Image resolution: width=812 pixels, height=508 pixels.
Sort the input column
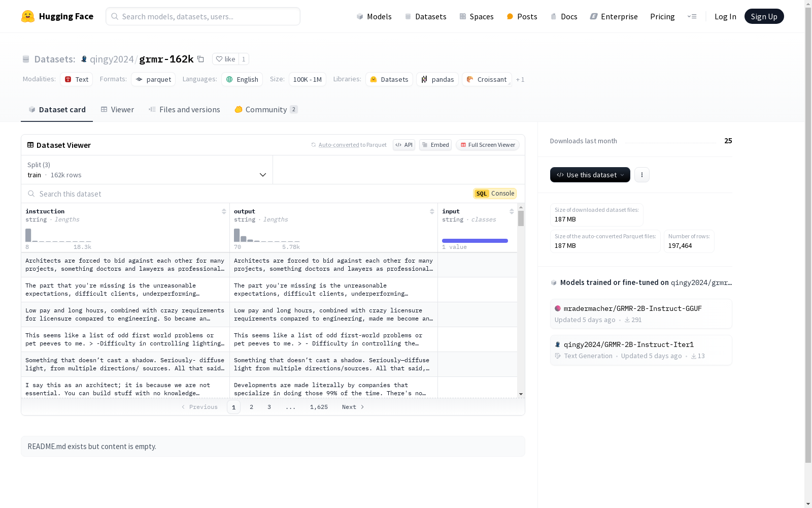pos(512,211)
